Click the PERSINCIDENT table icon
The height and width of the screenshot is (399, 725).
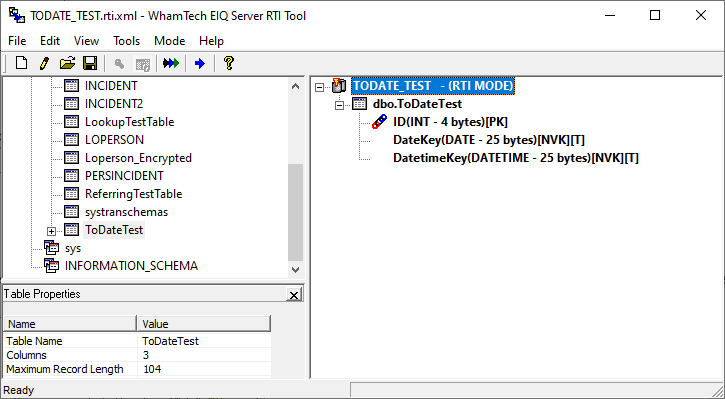click(71, 176)
